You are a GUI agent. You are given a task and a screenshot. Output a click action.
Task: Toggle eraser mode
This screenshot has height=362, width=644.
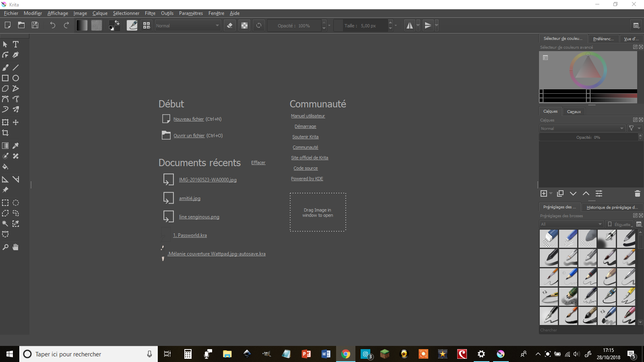(x=230, y=25)
